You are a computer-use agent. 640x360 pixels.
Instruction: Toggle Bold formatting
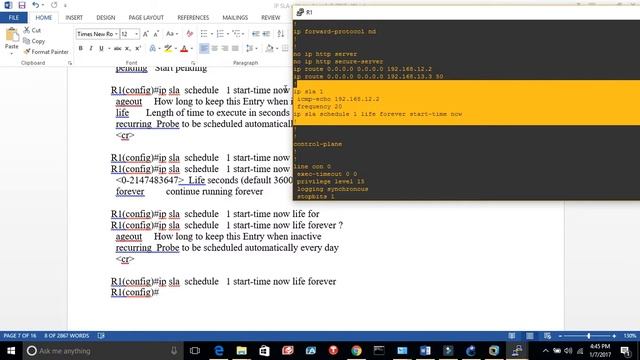(x=80, y=49)
